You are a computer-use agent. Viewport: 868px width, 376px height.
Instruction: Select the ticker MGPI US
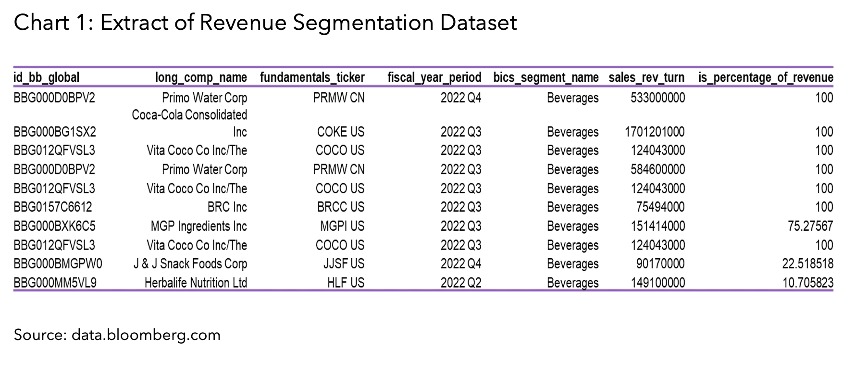pos(343,226)
